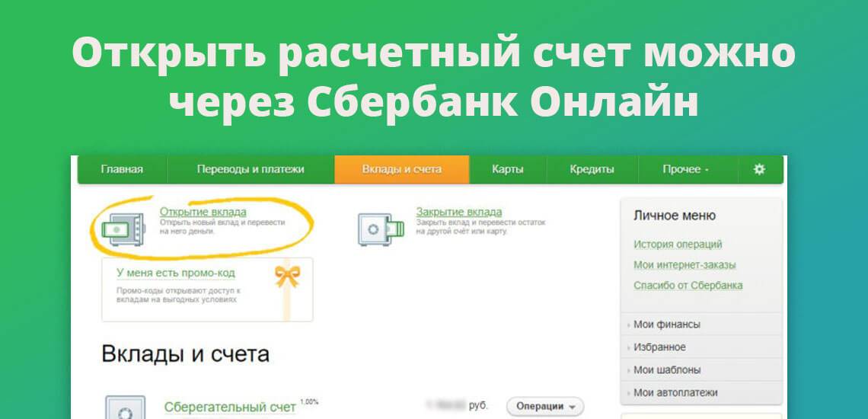Select the Вклады и счета tab
This screenshot has width=868, height=419.
[x=402, y=170]
